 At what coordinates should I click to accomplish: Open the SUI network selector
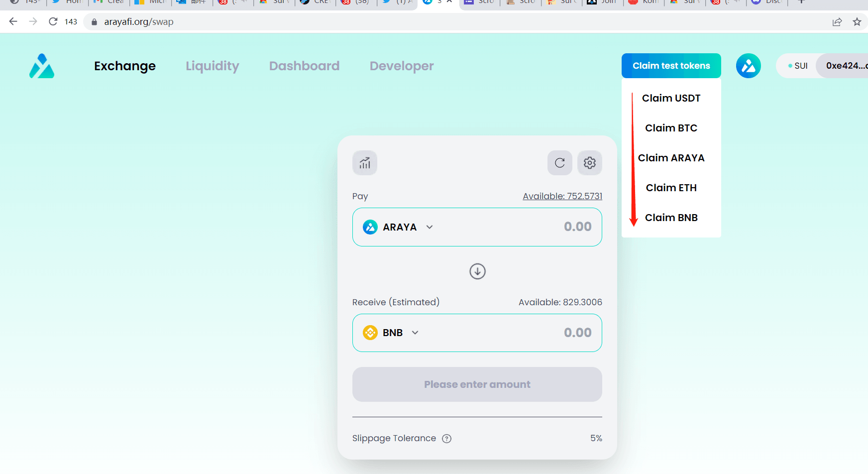point(797,66)
